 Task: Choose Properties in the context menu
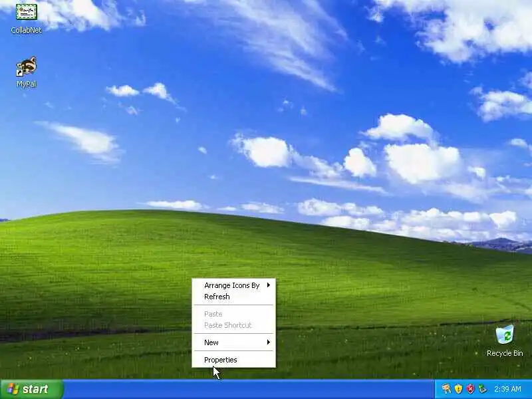click(234, 360)
